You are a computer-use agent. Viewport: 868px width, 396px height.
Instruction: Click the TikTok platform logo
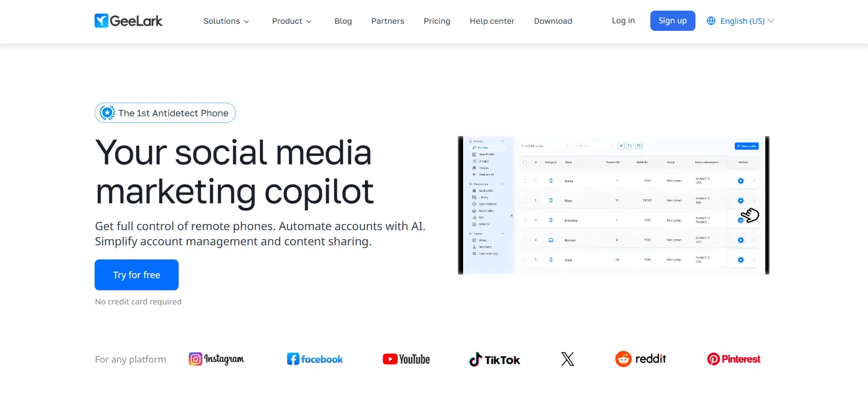pos(494,360)
